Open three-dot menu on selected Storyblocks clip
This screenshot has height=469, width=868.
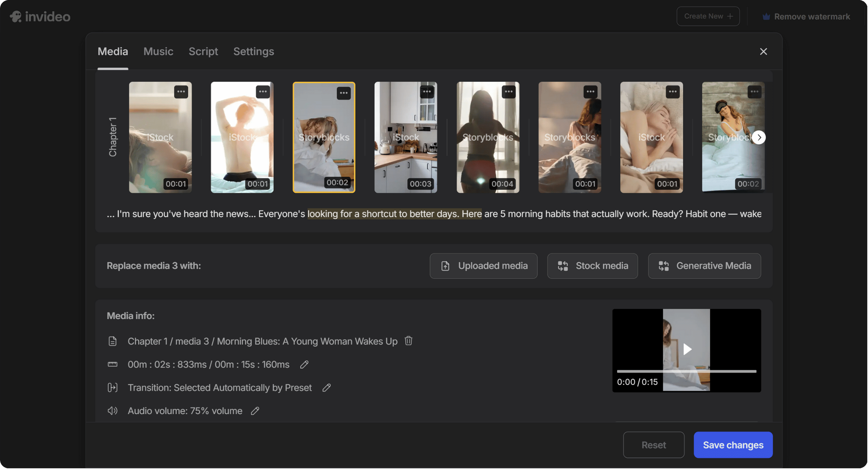click(343, 93)
